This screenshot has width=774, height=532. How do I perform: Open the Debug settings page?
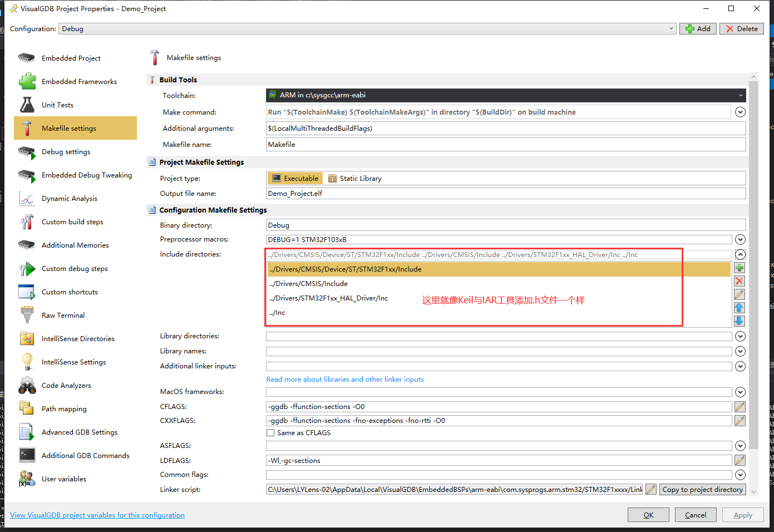(x=75, y=151)
